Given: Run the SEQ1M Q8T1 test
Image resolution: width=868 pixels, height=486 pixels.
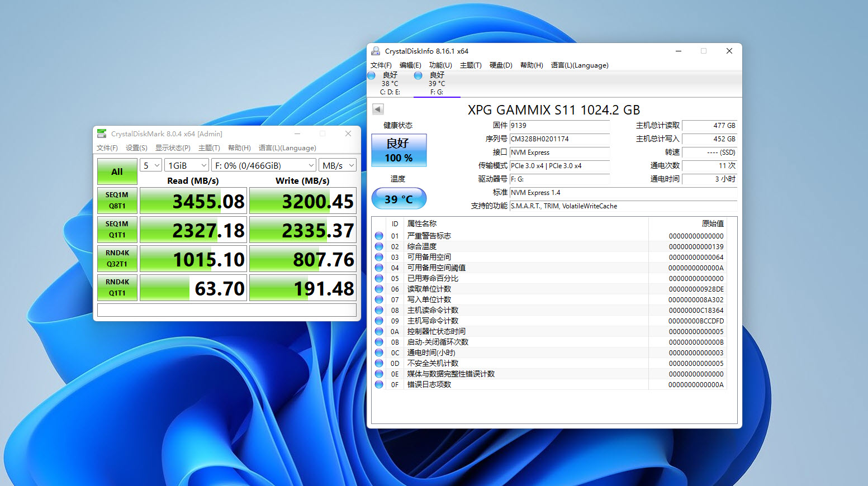Looking at the screenshot, I should (x=117, y=200).
